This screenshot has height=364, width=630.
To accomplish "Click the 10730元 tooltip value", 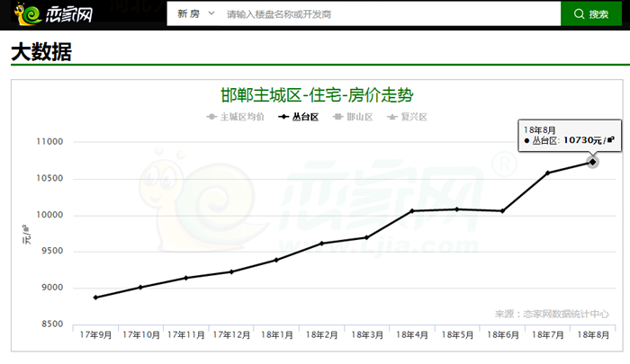I will point(589,140).
